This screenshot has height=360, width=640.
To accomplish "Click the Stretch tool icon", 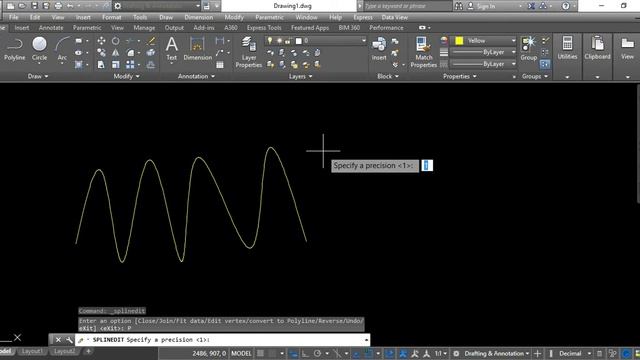I will coord(101,64).
